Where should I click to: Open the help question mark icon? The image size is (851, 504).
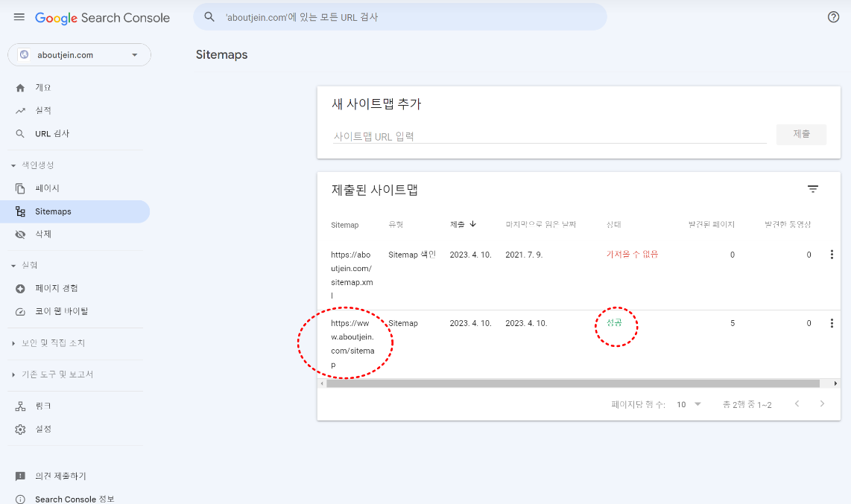pyautogui.click(x=833, y=17)
